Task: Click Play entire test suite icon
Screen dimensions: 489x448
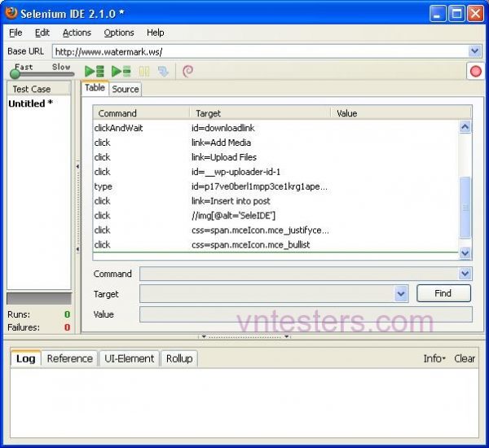Action: [x=95, y=72]
